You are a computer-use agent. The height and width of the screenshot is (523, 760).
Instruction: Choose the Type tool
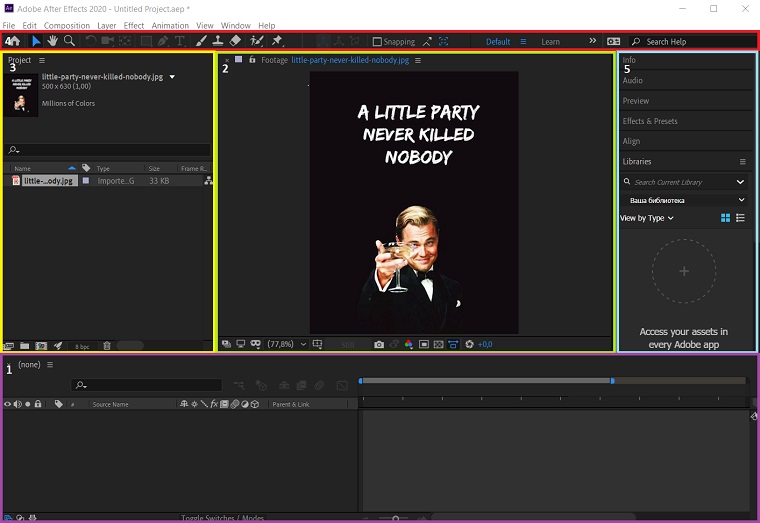point(180,42)
